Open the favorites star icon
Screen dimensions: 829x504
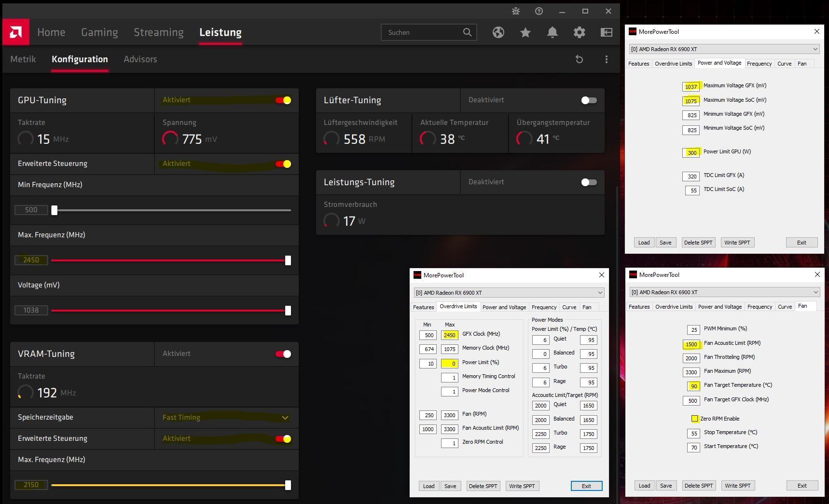pyautogui.click(x=525, y=32)
